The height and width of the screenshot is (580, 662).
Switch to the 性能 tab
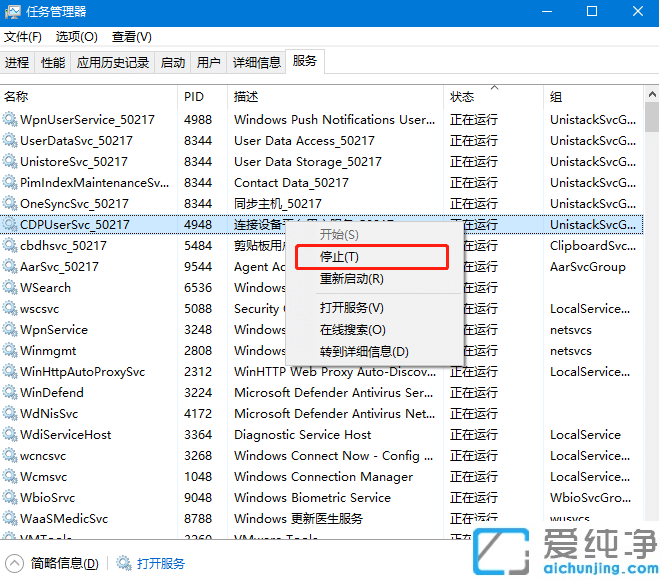point(53,62)
